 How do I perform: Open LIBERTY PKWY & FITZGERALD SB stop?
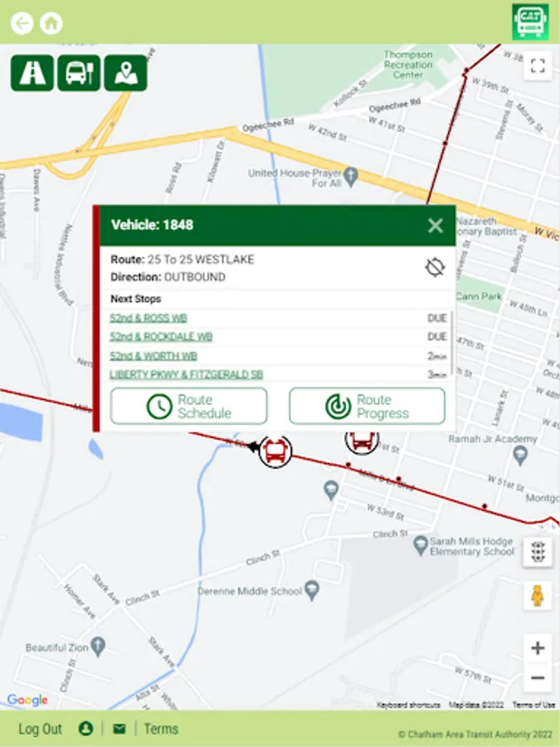[186, 374]
